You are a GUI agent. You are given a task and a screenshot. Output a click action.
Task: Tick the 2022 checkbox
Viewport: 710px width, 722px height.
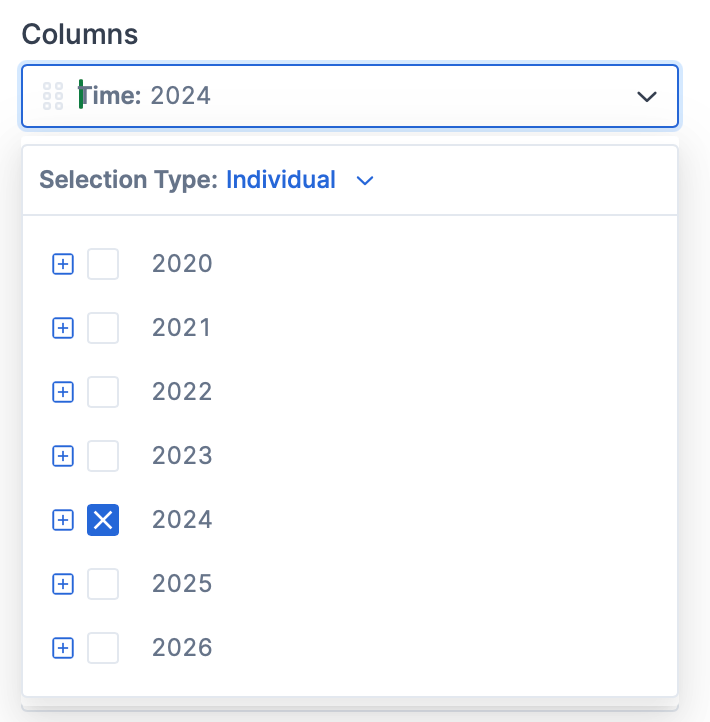[x=103, y=392]
